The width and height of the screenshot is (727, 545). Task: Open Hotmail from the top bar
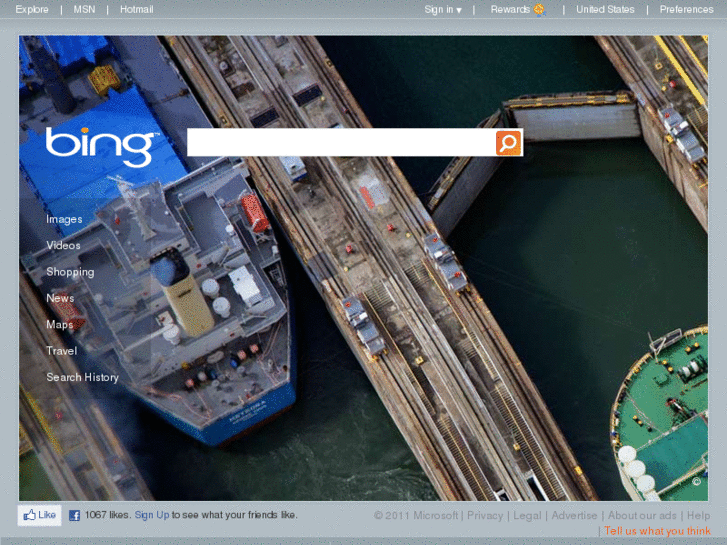click(x=136, y=9)
